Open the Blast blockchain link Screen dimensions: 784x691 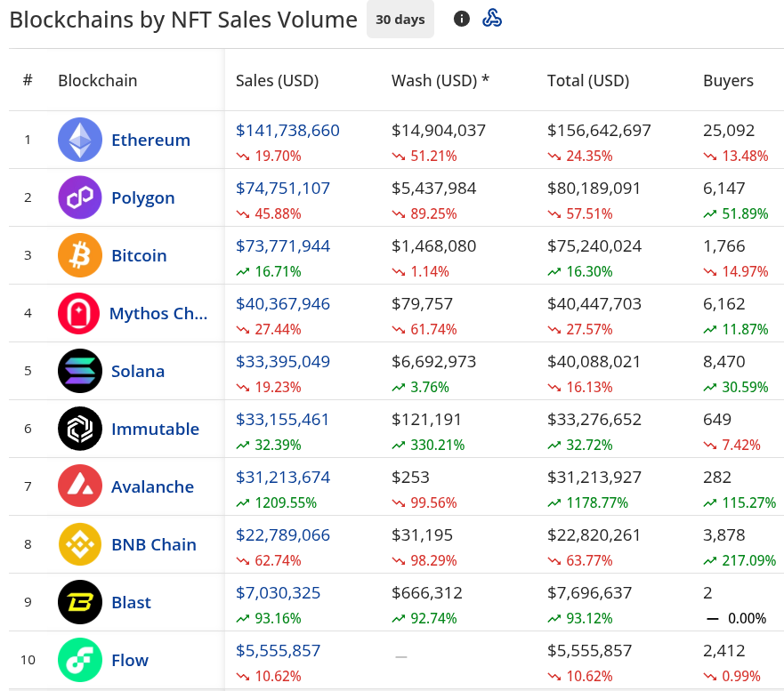tap(131, 602)
